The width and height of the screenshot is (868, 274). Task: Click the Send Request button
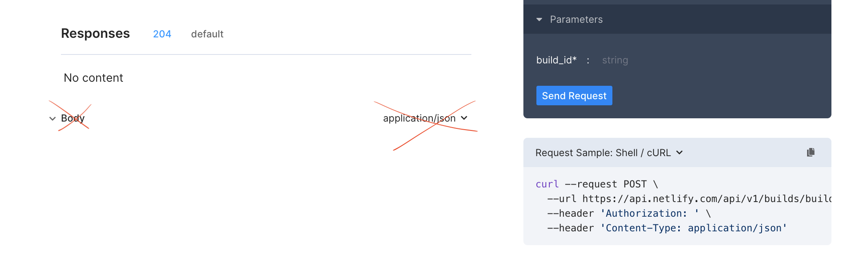(574, 96)
